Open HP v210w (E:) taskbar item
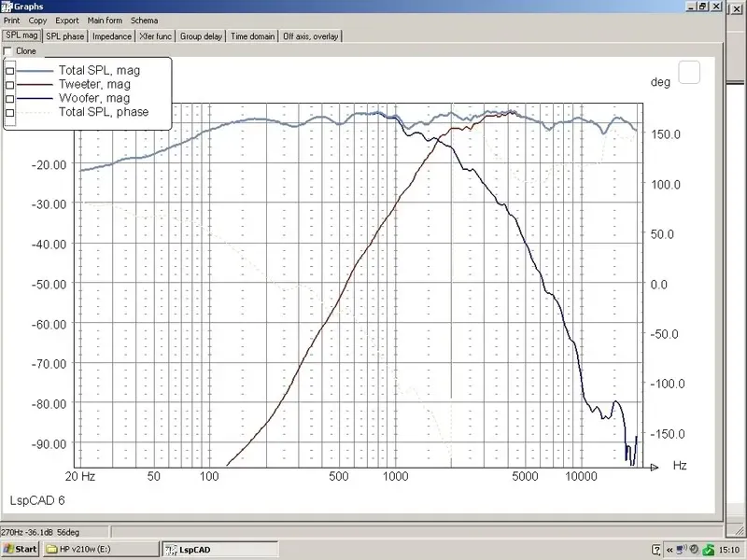Viewport: 747px width, 560px height. pyautogui.click(x=101, y=549)
